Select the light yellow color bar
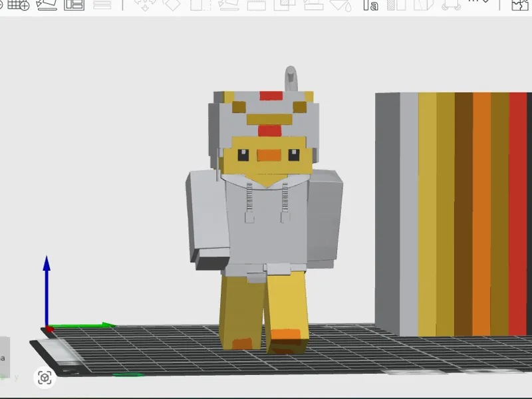 point(428,213)
